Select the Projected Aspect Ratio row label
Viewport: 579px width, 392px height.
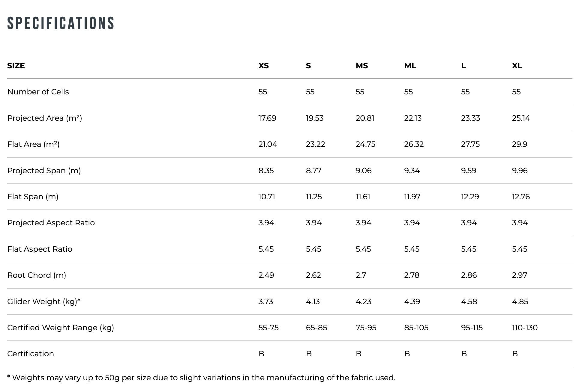pyautogui.click(x=51, y=223)
